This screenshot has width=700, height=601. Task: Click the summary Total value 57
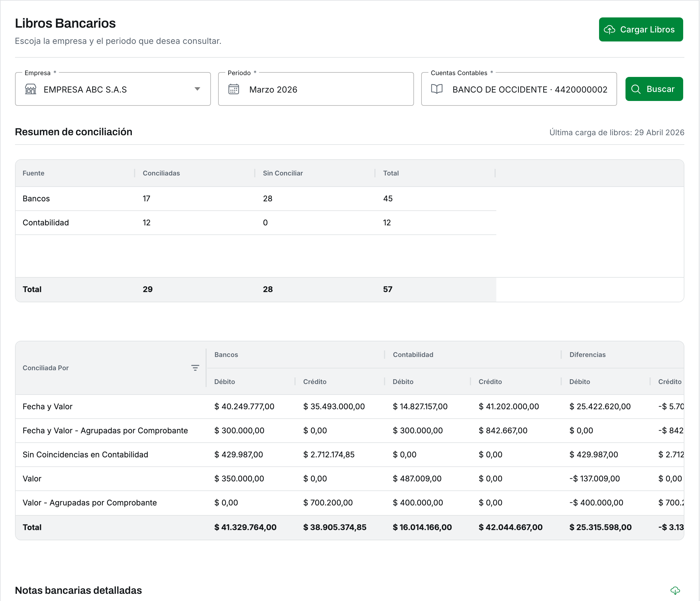pos(388,289)
